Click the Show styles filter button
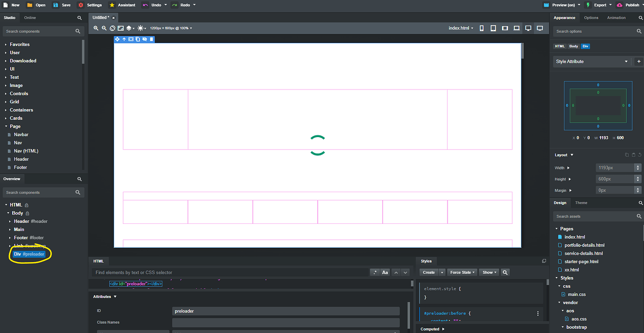This screenshot has height=333, width=644. pyautogui.click(x=489, y=272)
